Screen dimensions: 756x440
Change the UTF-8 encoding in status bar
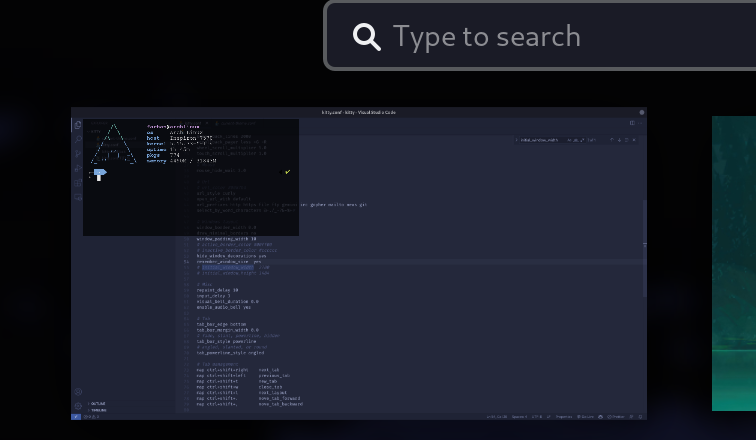(x=537, y=417)
